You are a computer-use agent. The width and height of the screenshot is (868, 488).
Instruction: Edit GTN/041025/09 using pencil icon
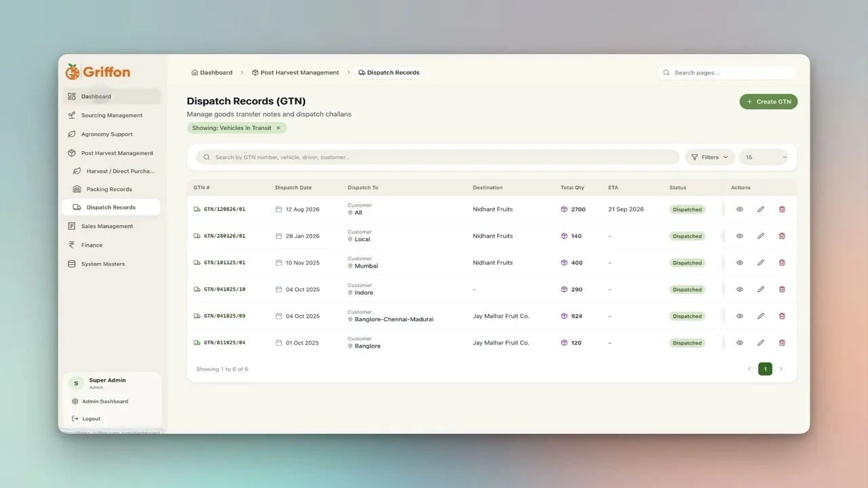tap(761, 316)
